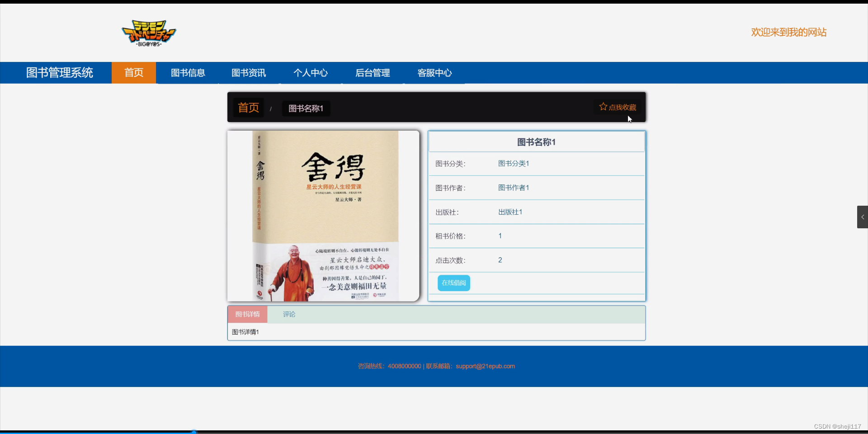
Task: Open the 后台管理 navigation item
Action: pos(373,72)
